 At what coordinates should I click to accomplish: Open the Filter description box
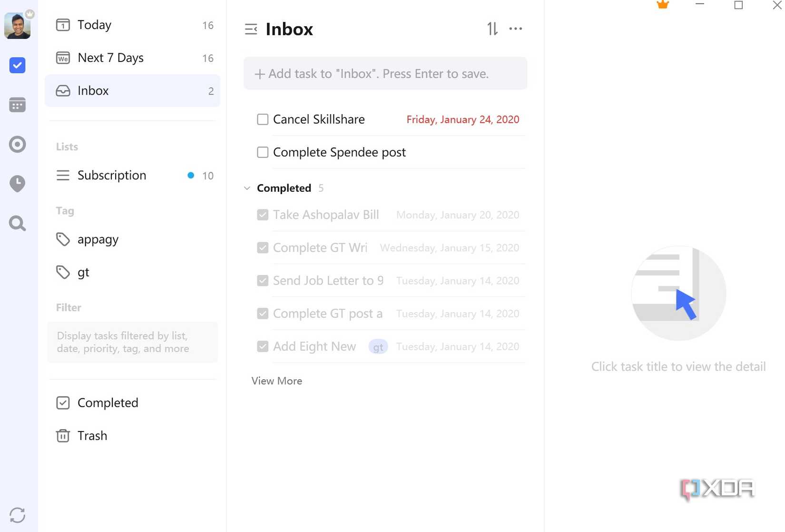coord(133,342)
